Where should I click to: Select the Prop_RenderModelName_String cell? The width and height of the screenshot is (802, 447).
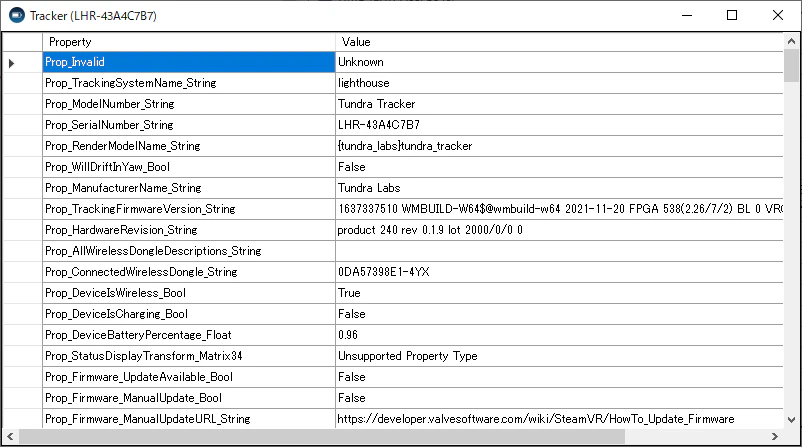tap(189, 146)
